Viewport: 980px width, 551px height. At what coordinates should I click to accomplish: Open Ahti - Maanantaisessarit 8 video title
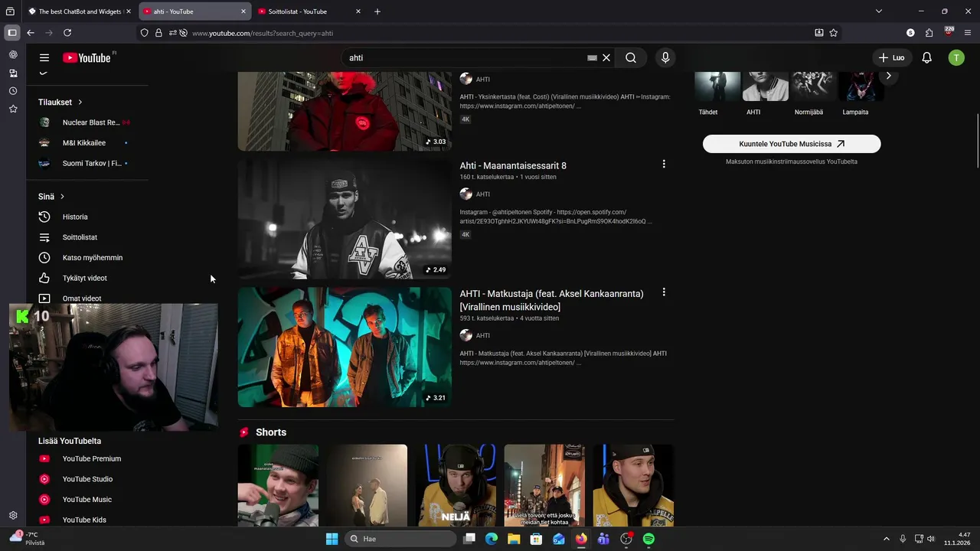point(513,165)
